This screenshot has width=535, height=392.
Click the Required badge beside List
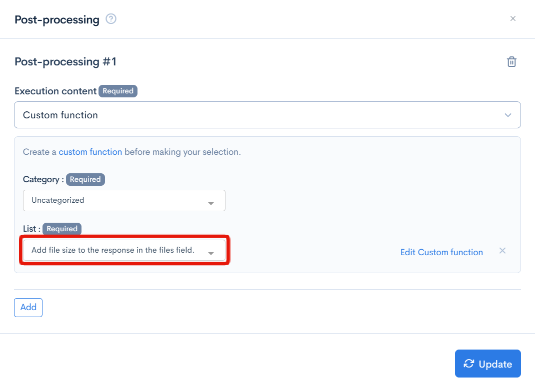(x=62, y=229)
